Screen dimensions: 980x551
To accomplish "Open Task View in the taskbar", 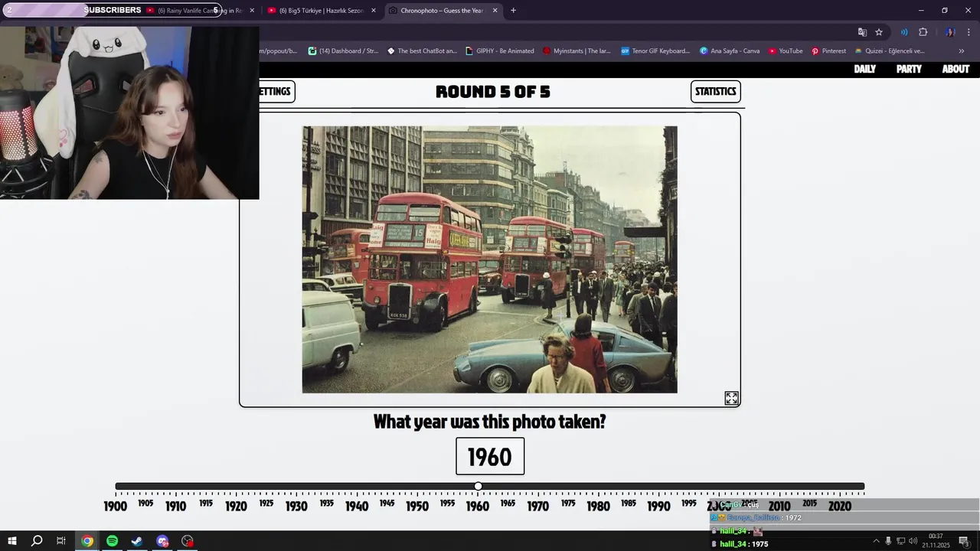I will (x=61, y=541).
